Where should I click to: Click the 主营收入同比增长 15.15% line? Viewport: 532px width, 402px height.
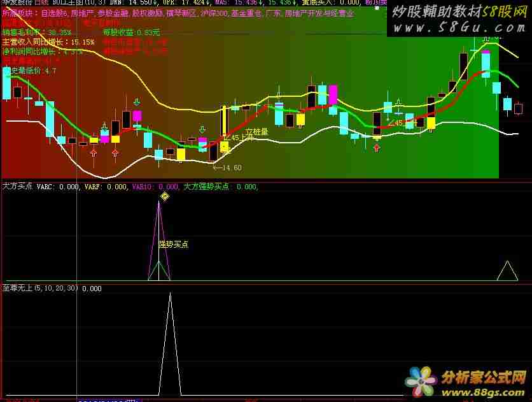pyautogui.click(x=48, y=42)
